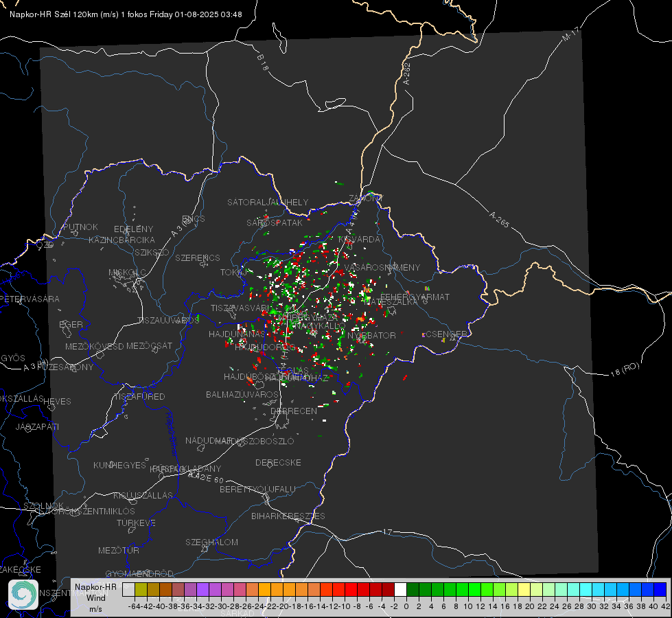Click the MISKOLC city label
Screen dimensions: 672x618
point(127,273)
